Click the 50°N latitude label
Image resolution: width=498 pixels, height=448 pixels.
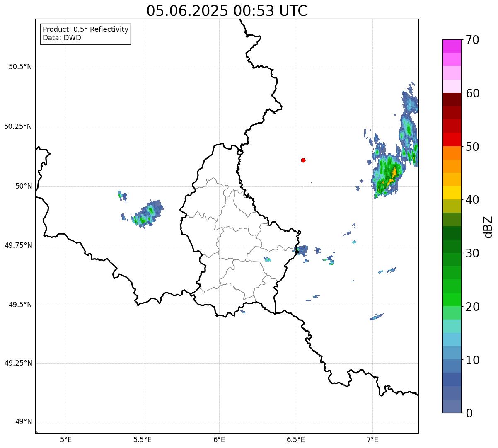[x=24, y=186]
